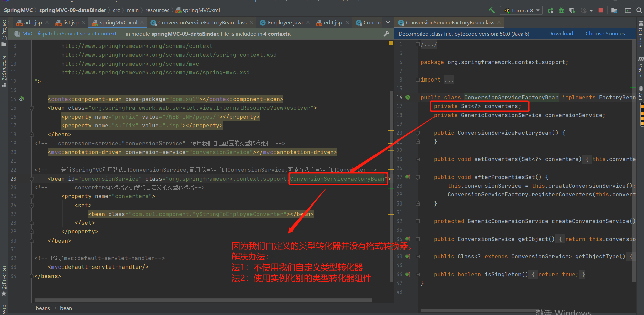Stop the running process with red square
644x315 pixels.
tap(601, 11)
